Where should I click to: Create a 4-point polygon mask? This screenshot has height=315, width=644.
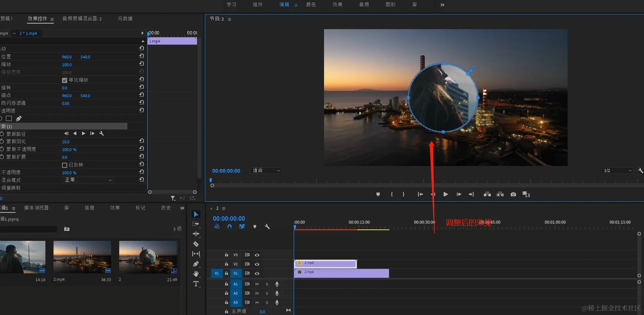click(9, 118)
